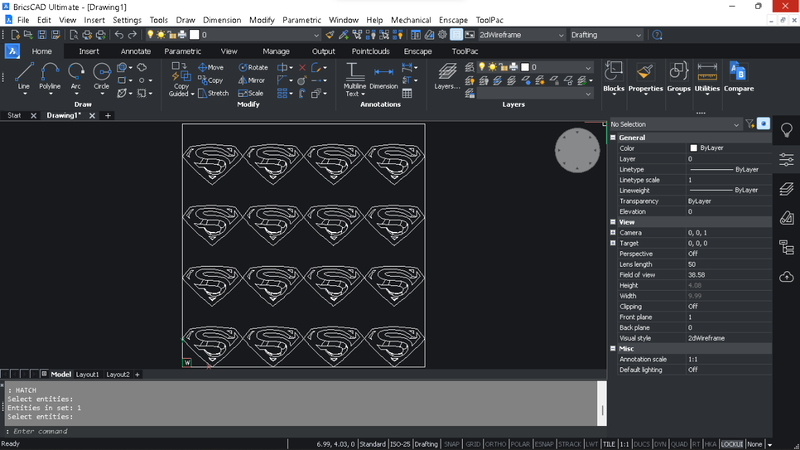Click the Stretch button
Viewport: 800px width, 450px height.
click(212, 93)
